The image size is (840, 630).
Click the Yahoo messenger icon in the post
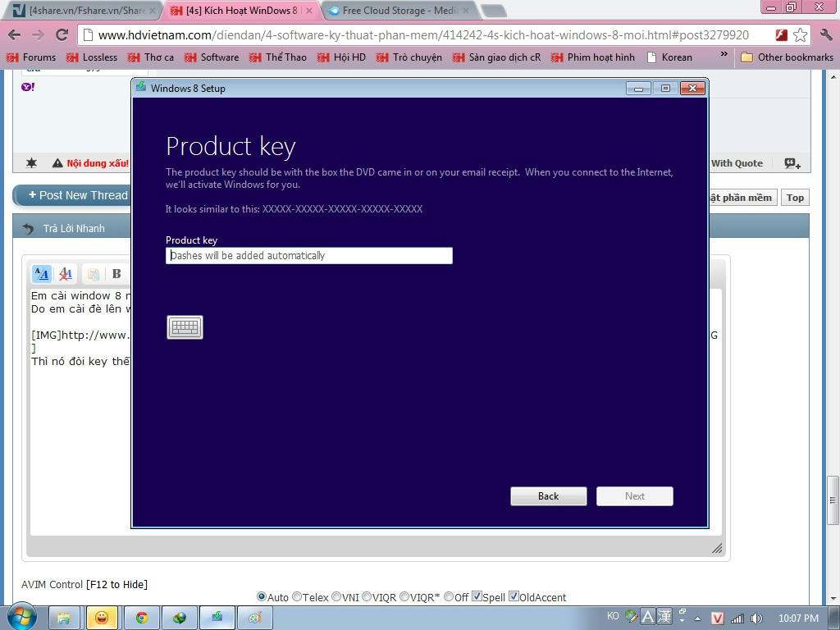coord(28,87)
